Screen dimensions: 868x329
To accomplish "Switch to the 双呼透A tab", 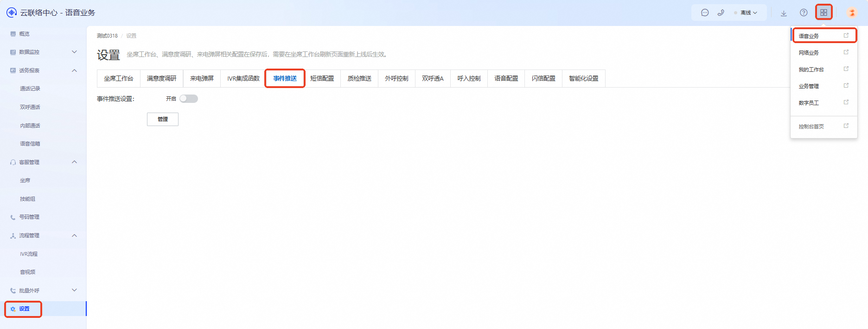I will (433, 78).
